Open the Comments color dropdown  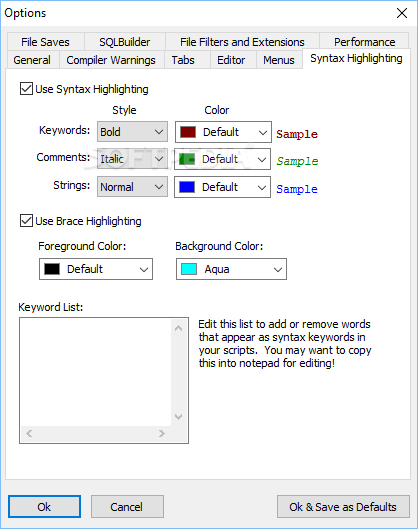click(x=223, y=159)
